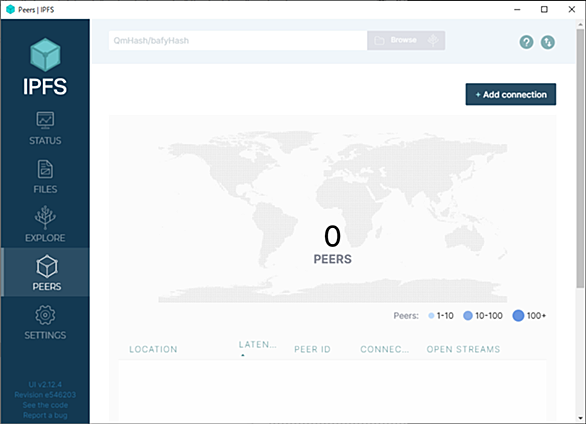Focus the QmHash/bafyHash input field
The height and width of the screenshot is (424, 586).
pyautogui.click(x=238, y=40)
